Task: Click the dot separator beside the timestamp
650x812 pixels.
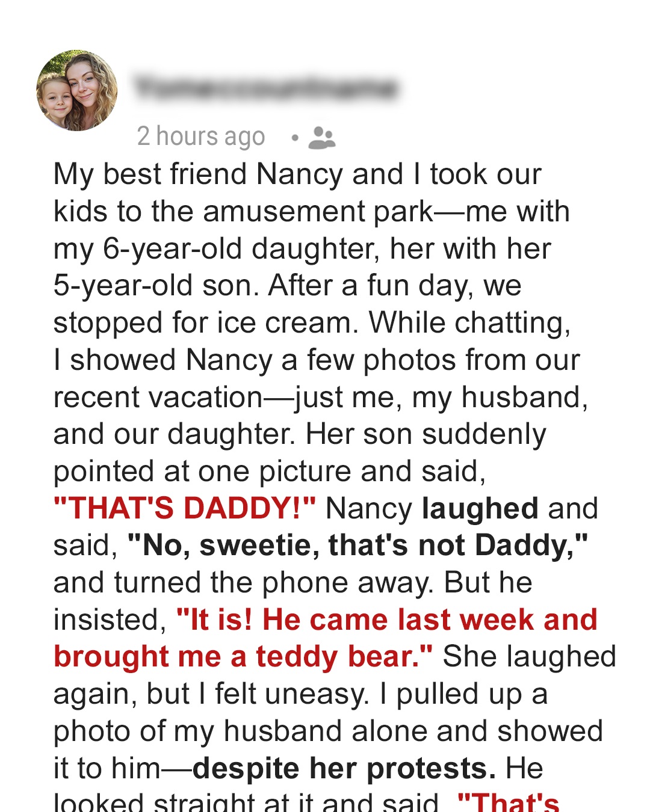Action: pos(294,138)
